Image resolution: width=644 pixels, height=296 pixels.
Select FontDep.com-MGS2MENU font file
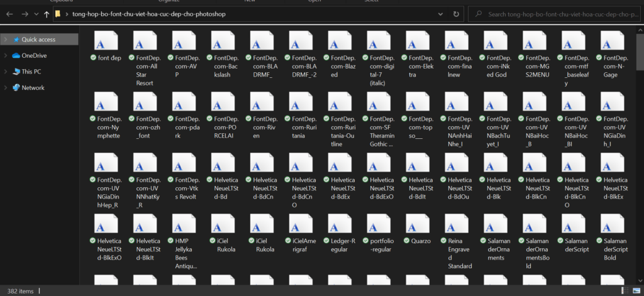[x=534, y=54]
